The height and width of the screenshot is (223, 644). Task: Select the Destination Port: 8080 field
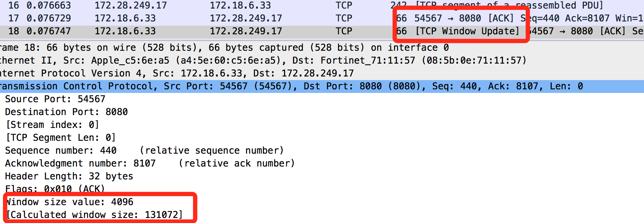[x=66, y=112]
